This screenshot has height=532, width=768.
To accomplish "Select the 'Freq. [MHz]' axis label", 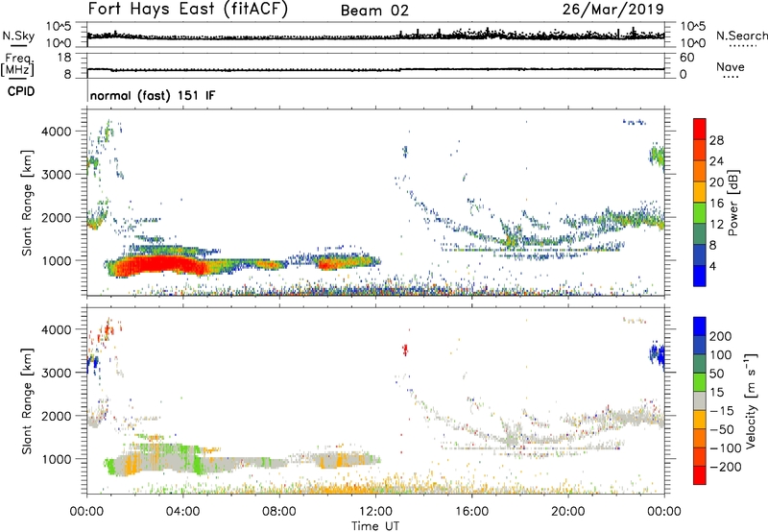I will click(17, 64).
